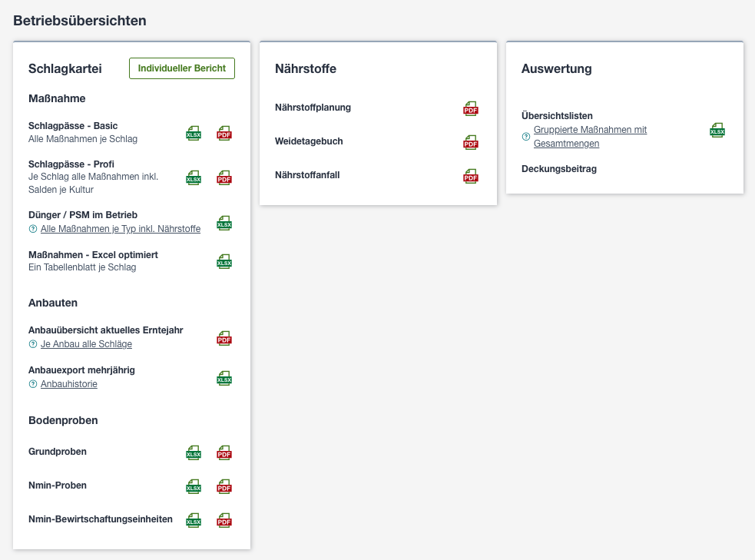Screen dimensions: 755x560
Task: Open Nährstoffplanung PDF report
Action: coord(470,109)
